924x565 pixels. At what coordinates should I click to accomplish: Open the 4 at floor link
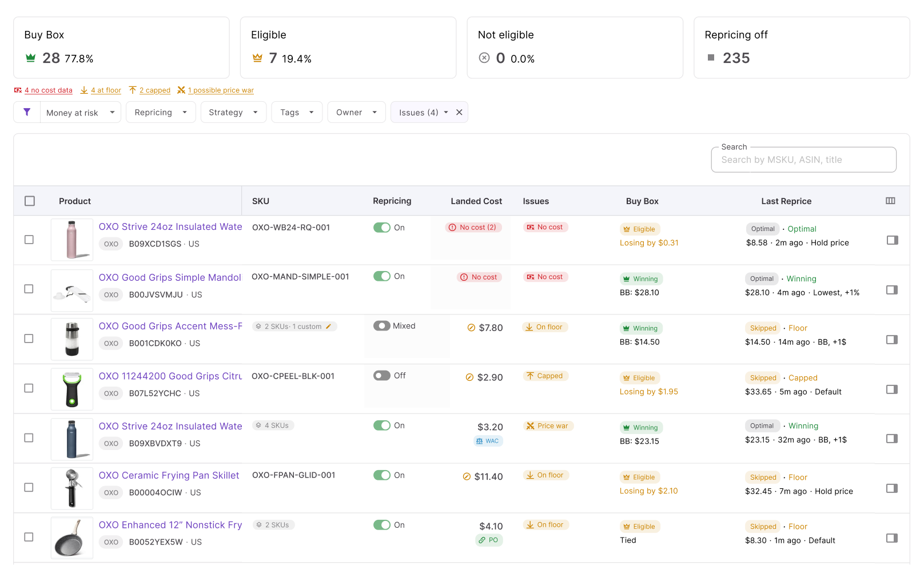(x=106, y=90)
